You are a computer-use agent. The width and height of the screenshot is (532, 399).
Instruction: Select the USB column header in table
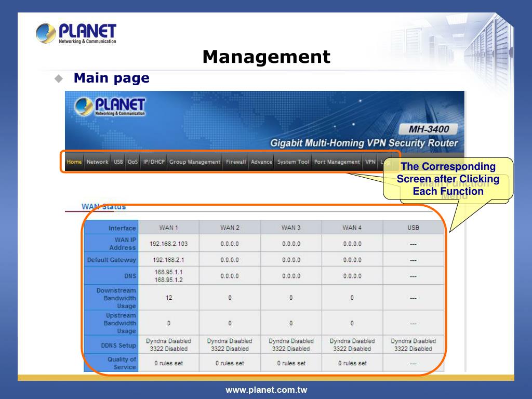tap(413, 228)
